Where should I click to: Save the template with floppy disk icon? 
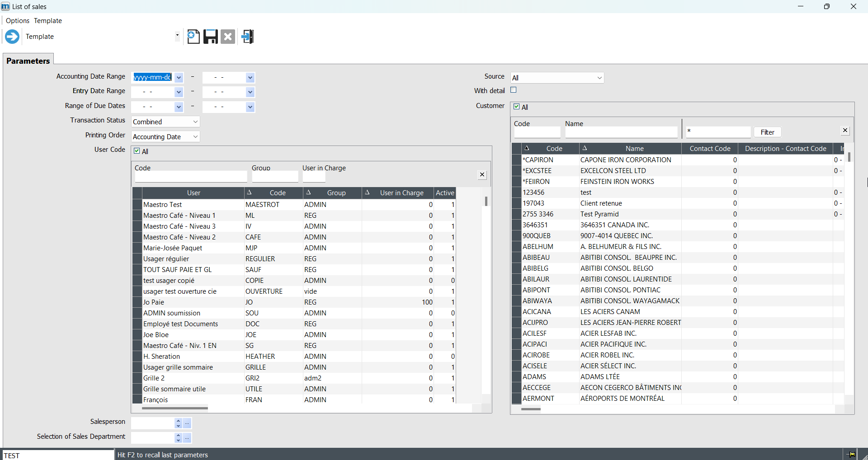coord(211,37)
